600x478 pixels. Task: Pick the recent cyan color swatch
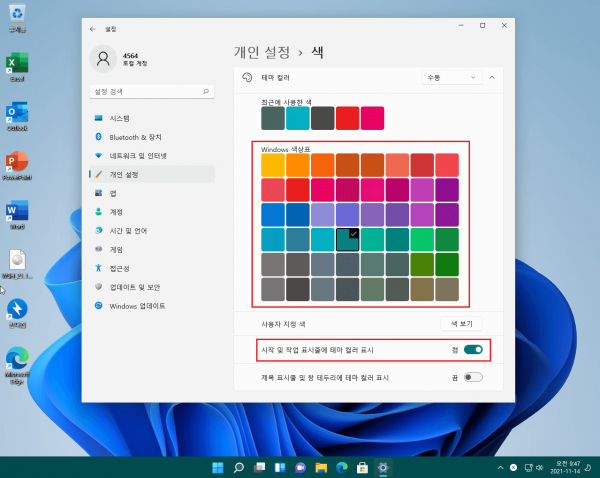pos(298,118)
